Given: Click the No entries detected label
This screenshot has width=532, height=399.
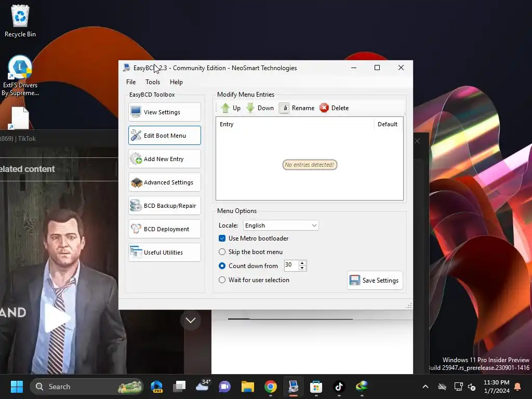Looking at the screenshot, I should 310,165.
